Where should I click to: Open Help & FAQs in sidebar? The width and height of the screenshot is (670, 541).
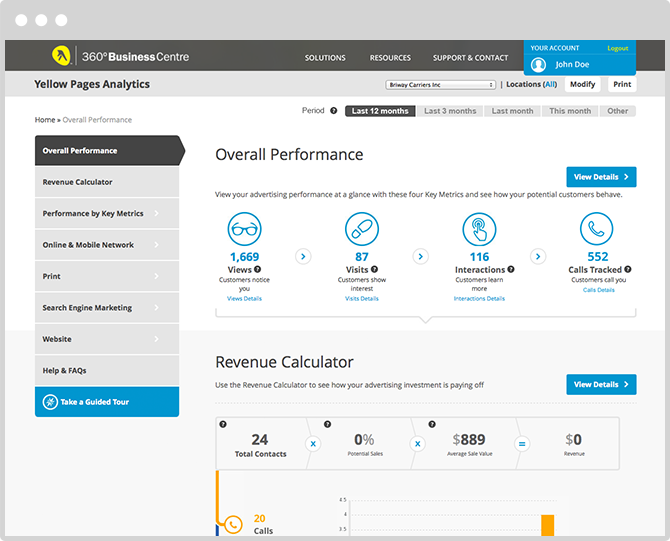point(107,370)
